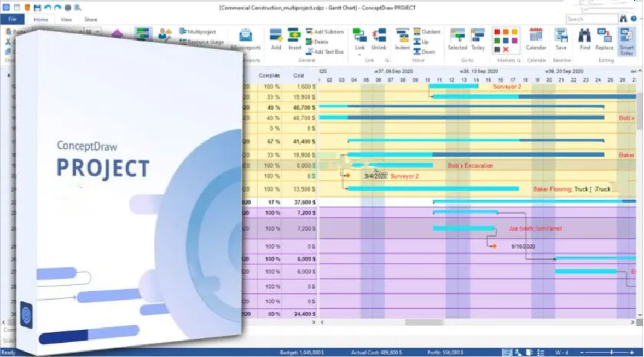The height and width of the screenshot is (357, 644).
Task: Link the selected tasks
Action: coord(360,39)
